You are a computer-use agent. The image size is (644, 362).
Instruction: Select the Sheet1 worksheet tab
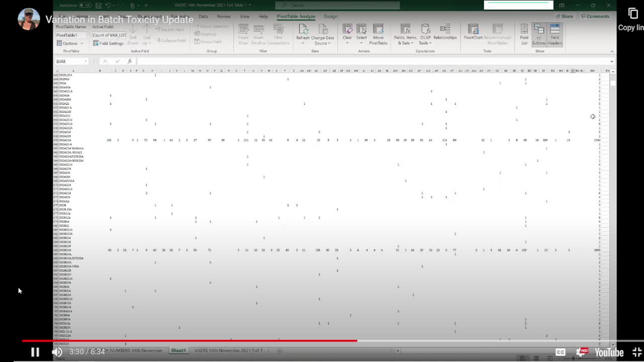(178, 350)
